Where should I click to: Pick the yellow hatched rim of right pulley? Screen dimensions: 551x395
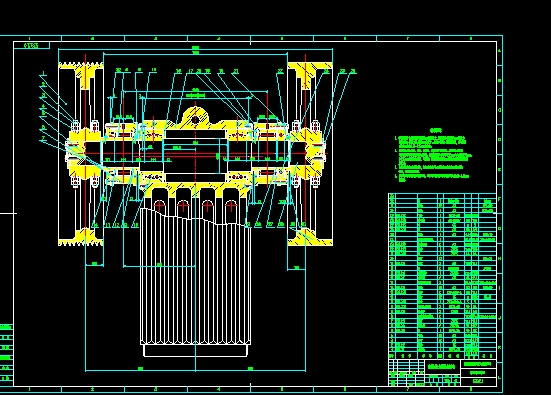point(310,66)
